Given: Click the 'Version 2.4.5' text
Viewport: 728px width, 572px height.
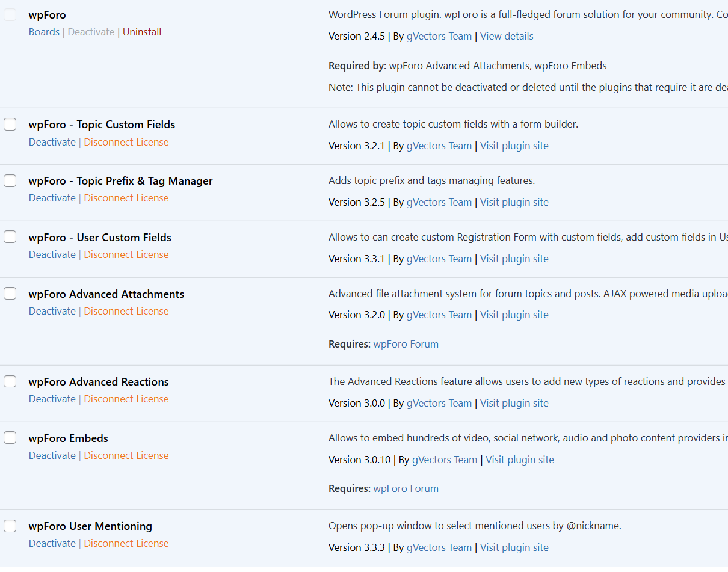Looking at the screenshot, I should point(357,36).
